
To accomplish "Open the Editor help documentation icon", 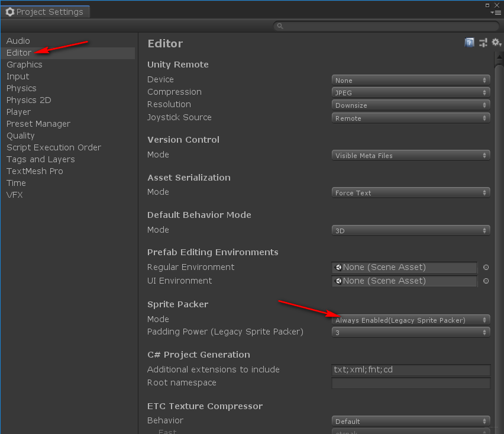I will point(469,43).
